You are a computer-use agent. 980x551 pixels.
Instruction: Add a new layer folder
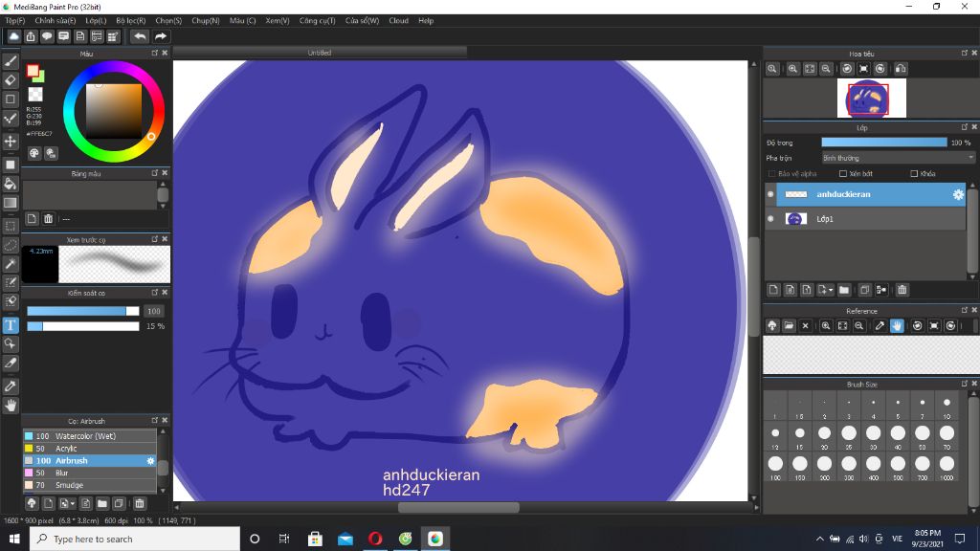point(844,290)
